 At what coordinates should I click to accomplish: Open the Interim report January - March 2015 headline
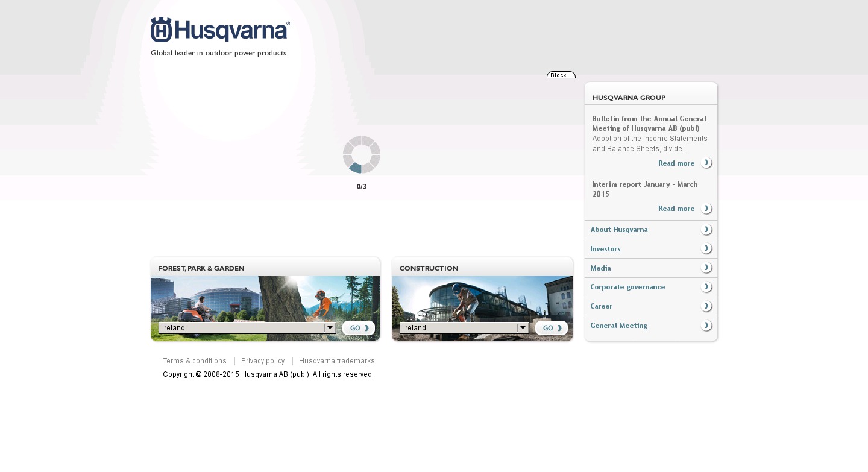[644, 189]
